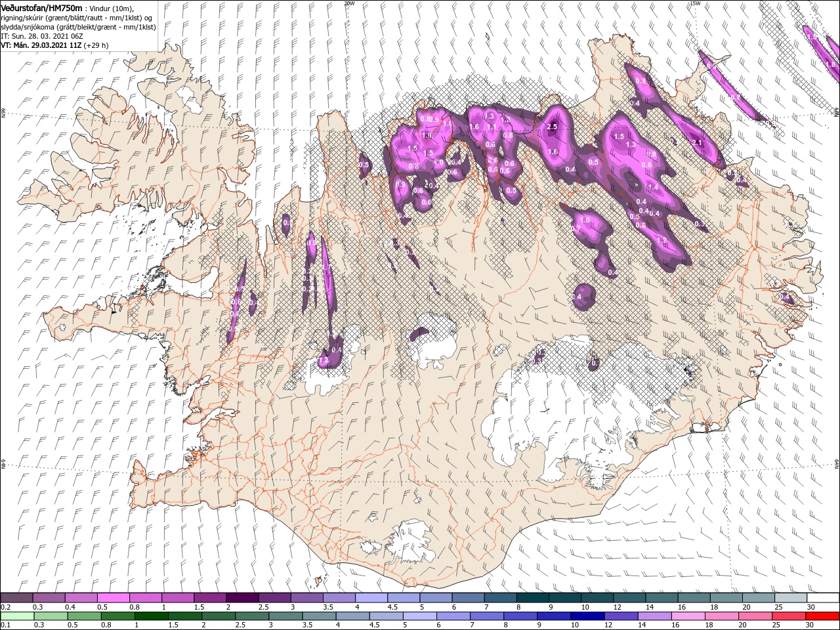
Task: Click the 2.1 snowfall value on the map
Action: click(x=698, y=142)
